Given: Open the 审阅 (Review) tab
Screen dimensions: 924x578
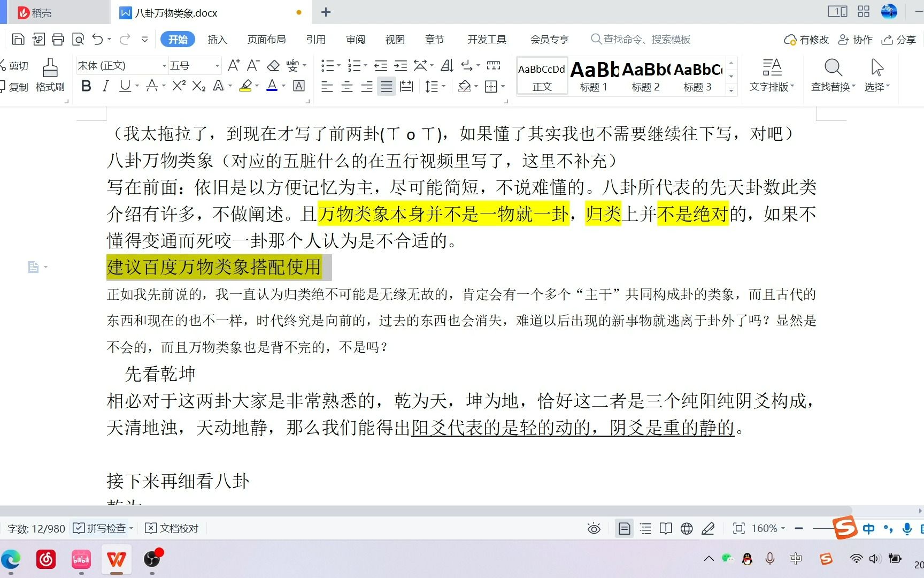Looking at the screenshot, I should coord(355,39).
